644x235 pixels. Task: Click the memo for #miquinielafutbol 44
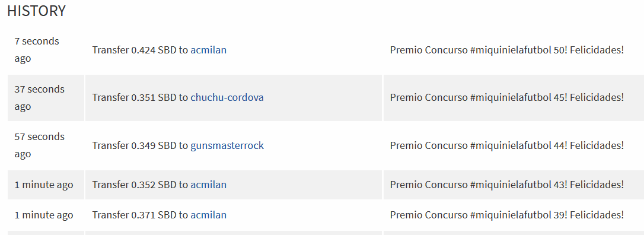(507, 145)
